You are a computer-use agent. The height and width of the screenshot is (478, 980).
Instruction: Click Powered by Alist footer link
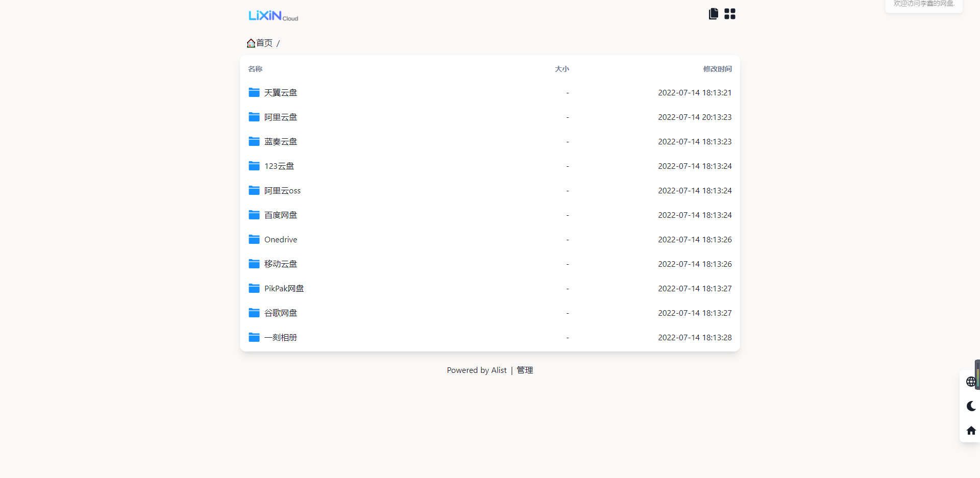(x=477, y=370)
